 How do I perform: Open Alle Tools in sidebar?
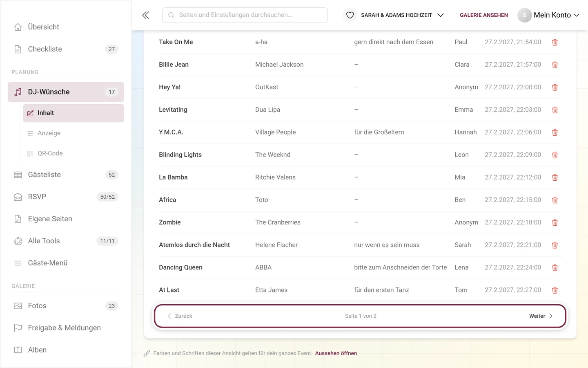66,241
